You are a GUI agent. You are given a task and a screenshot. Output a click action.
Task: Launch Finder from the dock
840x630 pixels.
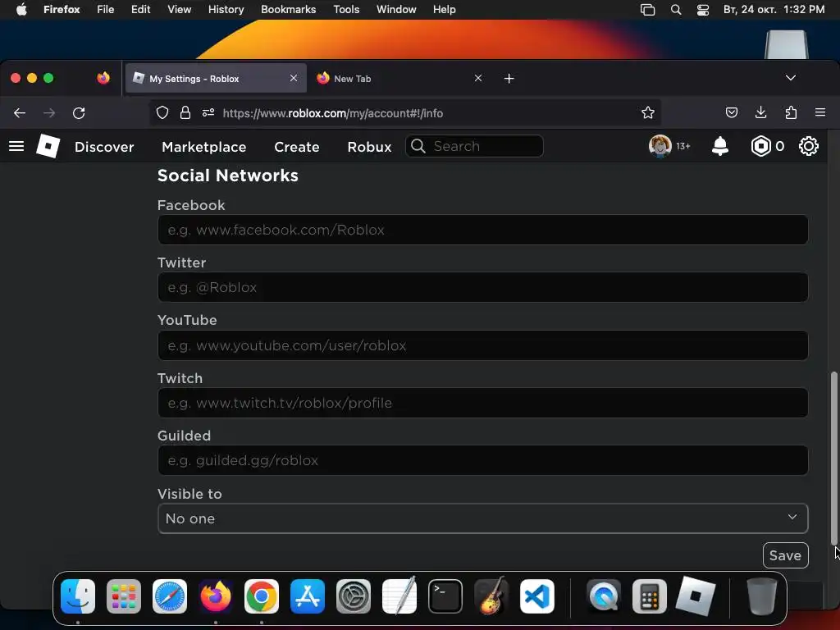click(78, 596)
